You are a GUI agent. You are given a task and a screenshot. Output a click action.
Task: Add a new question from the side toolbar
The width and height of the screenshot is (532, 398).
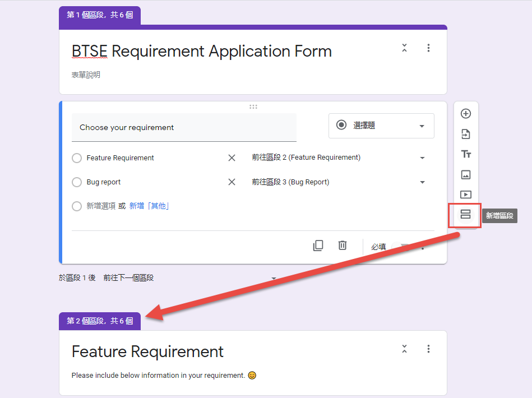click(465, 114)
